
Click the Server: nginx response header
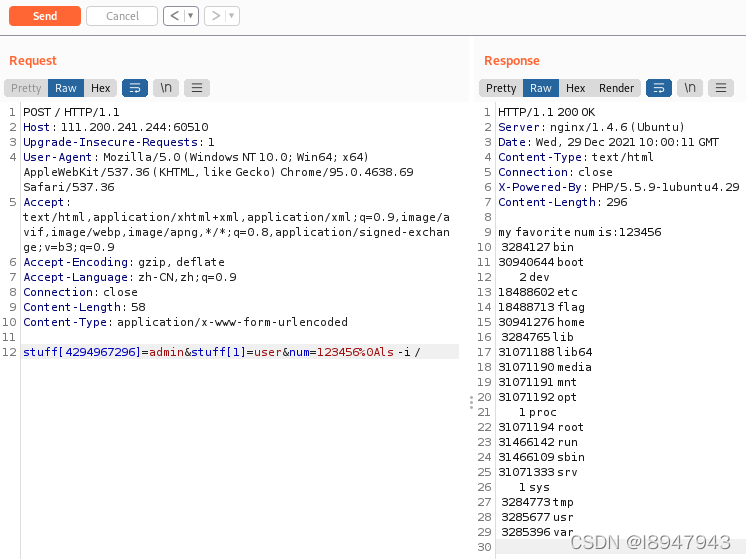pos(591,127)
